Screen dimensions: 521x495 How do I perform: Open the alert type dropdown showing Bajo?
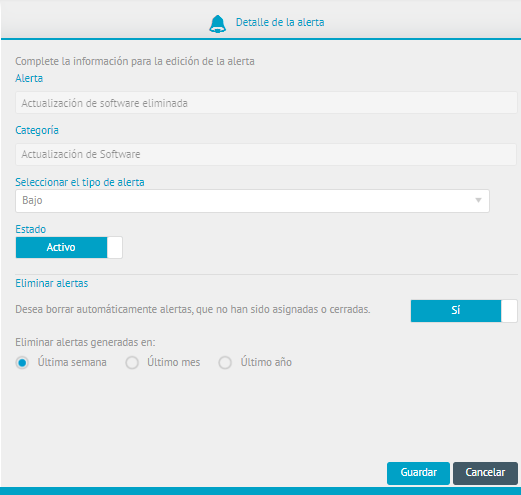[x=252, y=201]
